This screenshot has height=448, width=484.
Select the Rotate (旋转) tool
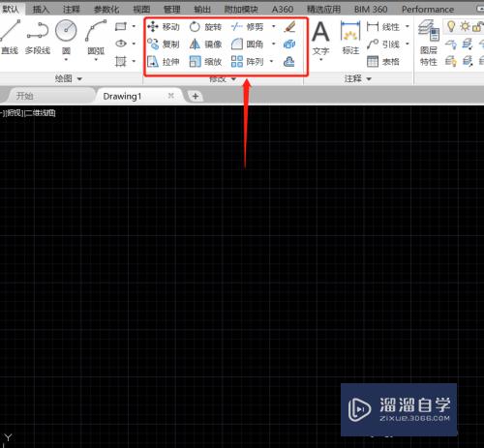click(x=205, y=27)
